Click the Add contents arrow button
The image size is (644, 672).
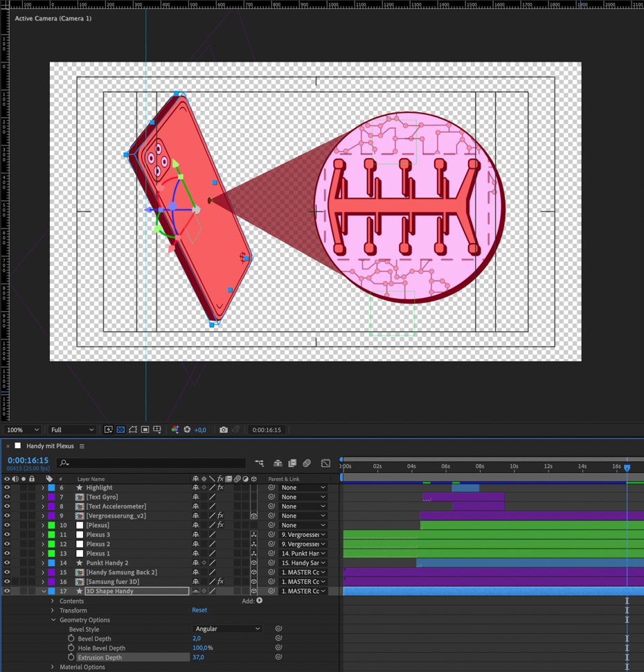pos(260,601)
